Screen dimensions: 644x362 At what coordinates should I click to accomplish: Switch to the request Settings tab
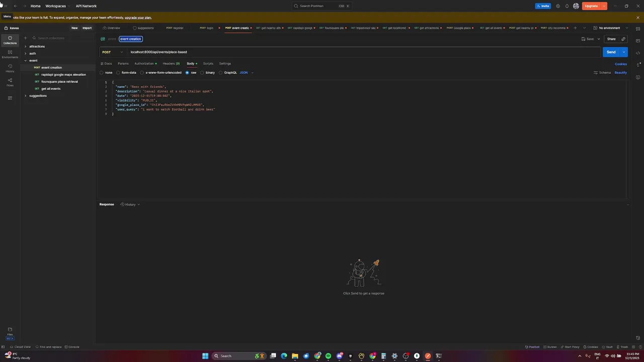point(225,63)
